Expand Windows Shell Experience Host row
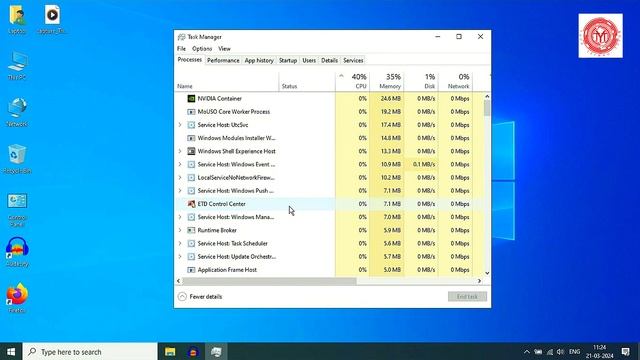This screenshot has width=640, height=360. [x=180, y=151]
